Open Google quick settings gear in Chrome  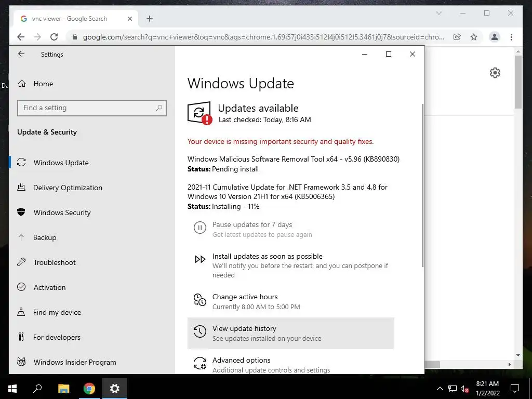495,73
